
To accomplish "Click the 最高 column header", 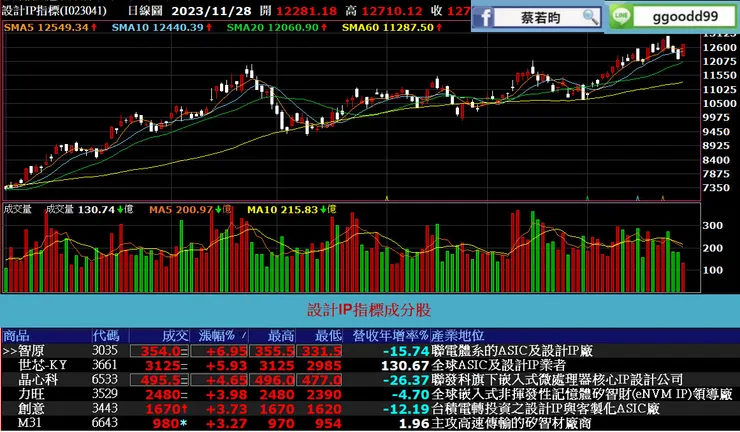I will 281,336.
